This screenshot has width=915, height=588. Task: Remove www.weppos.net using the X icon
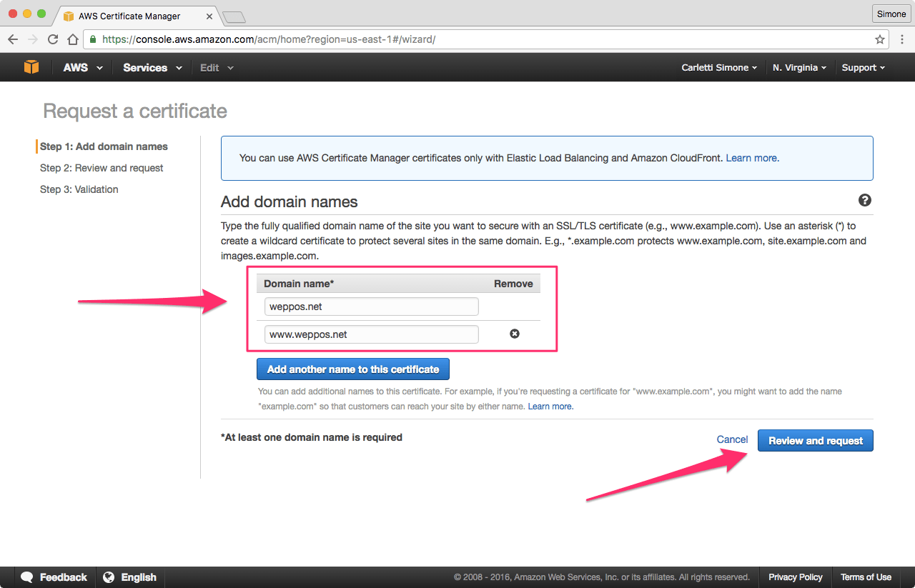pos(515,334)
